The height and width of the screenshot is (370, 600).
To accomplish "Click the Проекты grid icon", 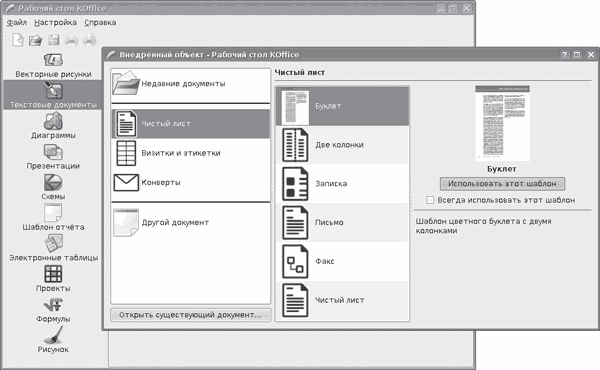I will pos(53,274).
